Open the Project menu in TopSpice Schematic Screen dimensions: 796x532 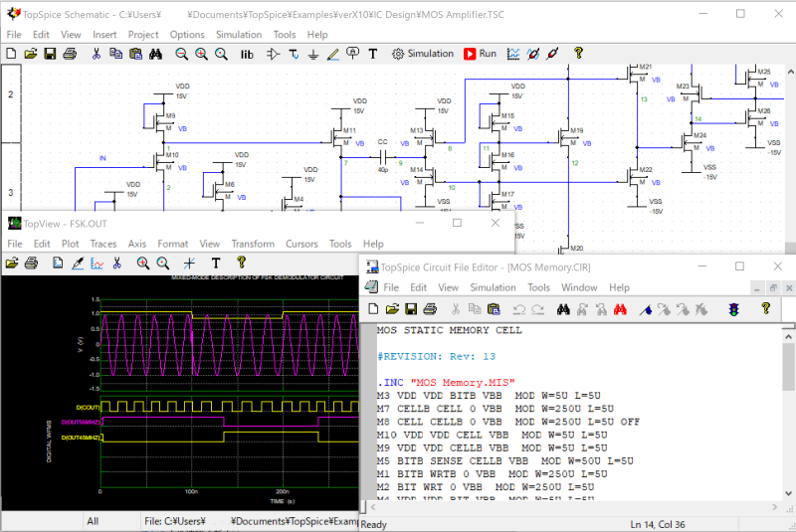[143, 35]
